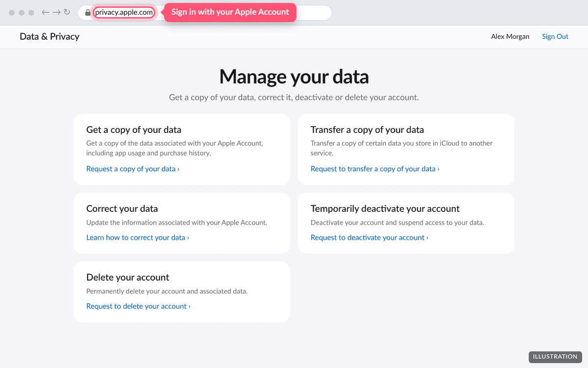Click the Alex Morgan account name

(x=510, y=36)
